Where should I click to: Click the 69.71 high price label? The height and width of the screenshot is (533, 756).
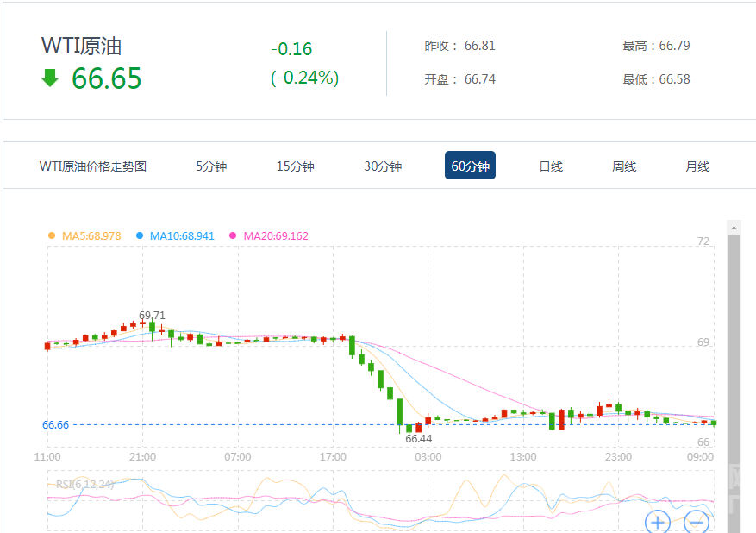tap(152, 316)
